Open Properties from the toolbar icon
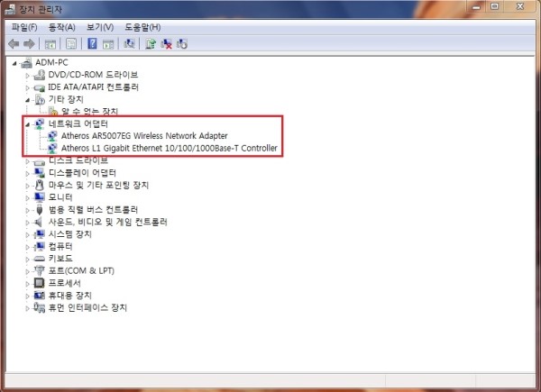The image size is (541, 392). pos(70,43)
